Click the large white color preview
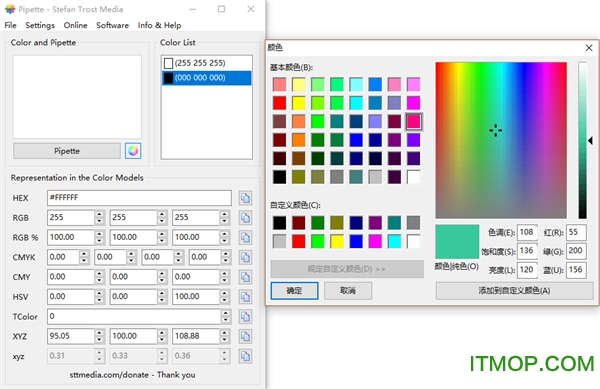 point(77,97)
